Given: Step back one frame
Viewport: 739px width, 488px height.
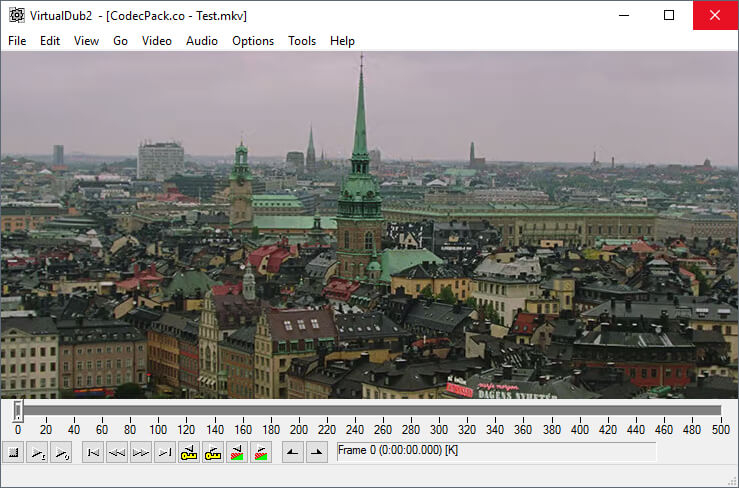Looking at the screenshot, I should tap(117, 453).
